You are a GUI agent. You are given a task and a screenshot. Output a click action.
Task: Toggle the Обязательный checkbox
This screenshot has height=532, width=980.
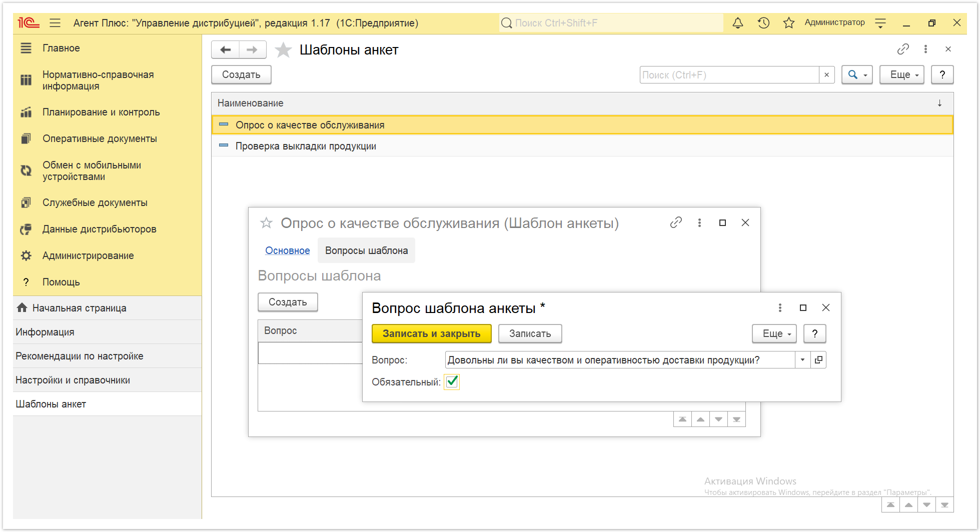[x=452, y=382]
